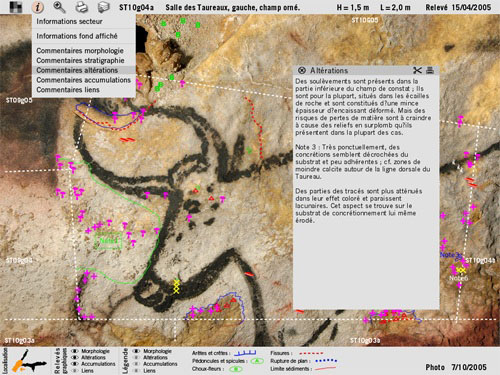Click the checkered mosaic icon in the top toolbar
This screenshot has height=375, width=500.
point(15,7)
